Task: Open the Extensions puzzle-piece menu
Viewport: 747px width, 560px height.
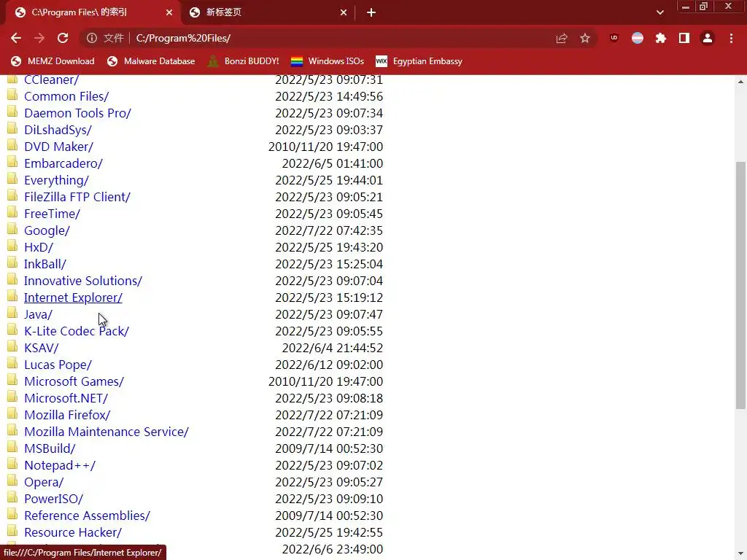Action: [x=661, y=38]
